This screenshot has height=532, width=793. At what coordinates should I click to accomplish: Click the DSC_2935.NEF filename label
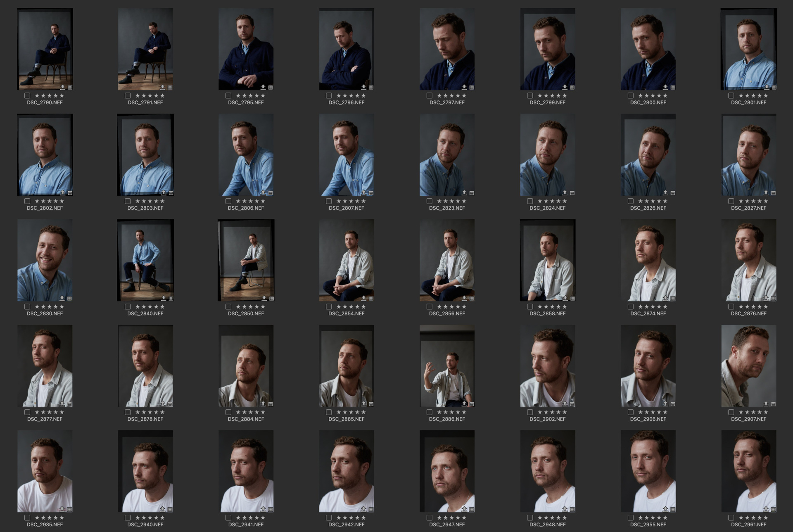point(45,525)
